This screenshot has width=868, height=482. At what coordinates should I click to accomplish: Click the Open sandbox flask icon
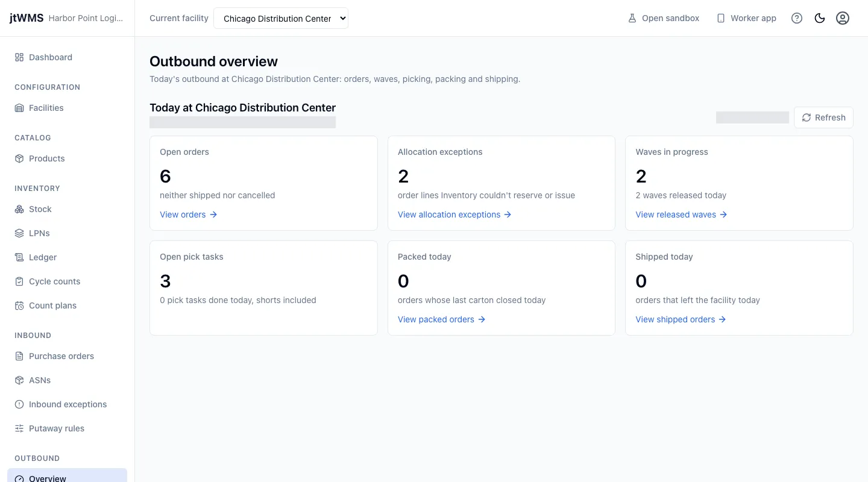click(632, 18)
